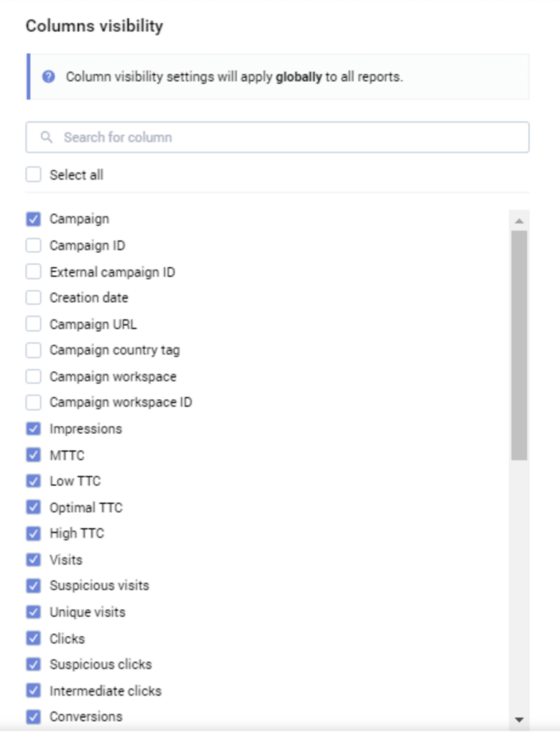Uncheck the Campaign column checkbox
This screenshot has width=560, height=737.
pos(33,219)
